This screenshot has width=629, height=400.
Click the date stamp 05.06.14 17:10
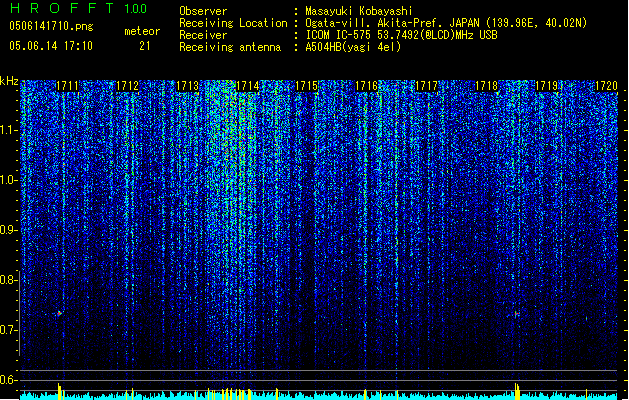51,46
